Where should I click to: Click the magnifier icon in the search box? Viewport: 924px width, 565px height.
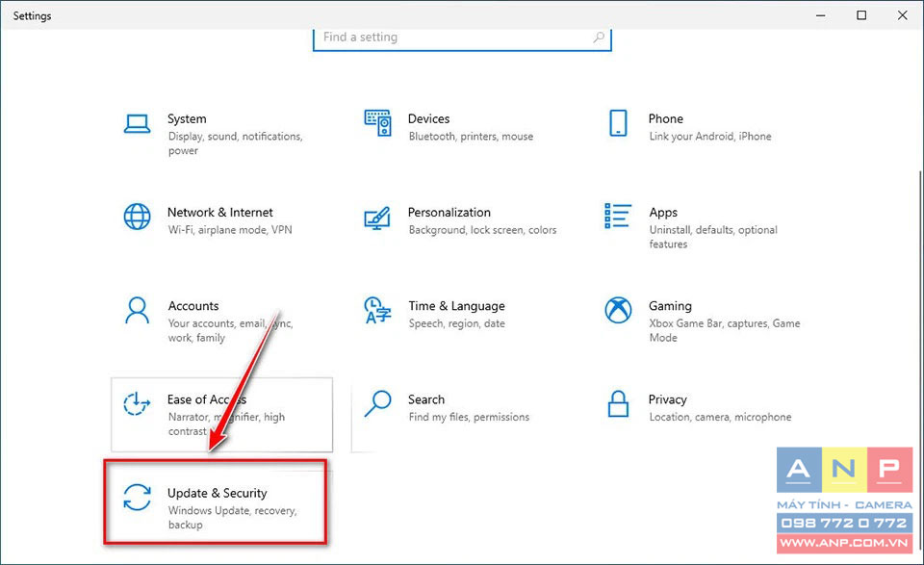click(x=599, y=38)
